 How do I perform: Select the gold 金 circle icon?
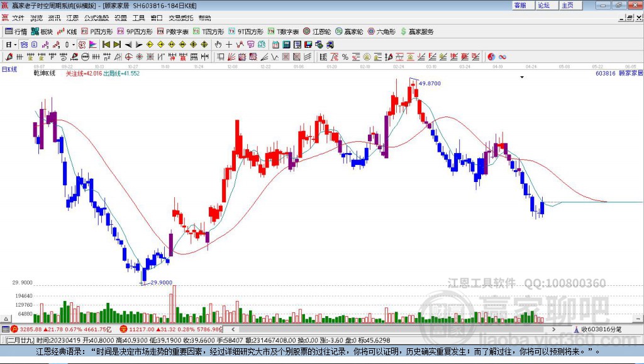367,57
